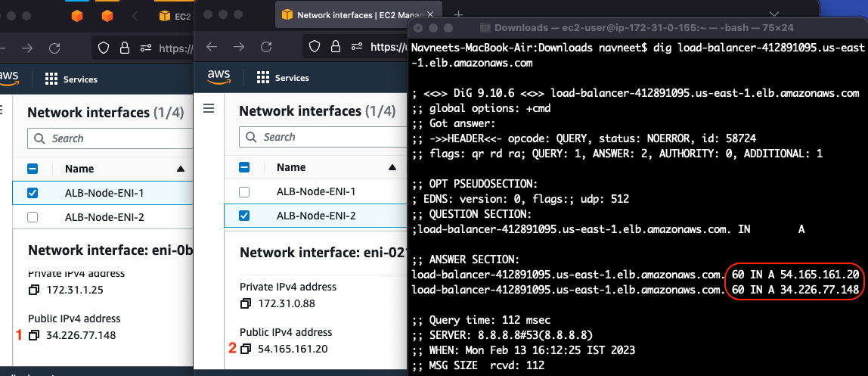Screen dimensions: 868x376
Task: Open site permissions icon in left browser address bar
Action: pos(144,48)
